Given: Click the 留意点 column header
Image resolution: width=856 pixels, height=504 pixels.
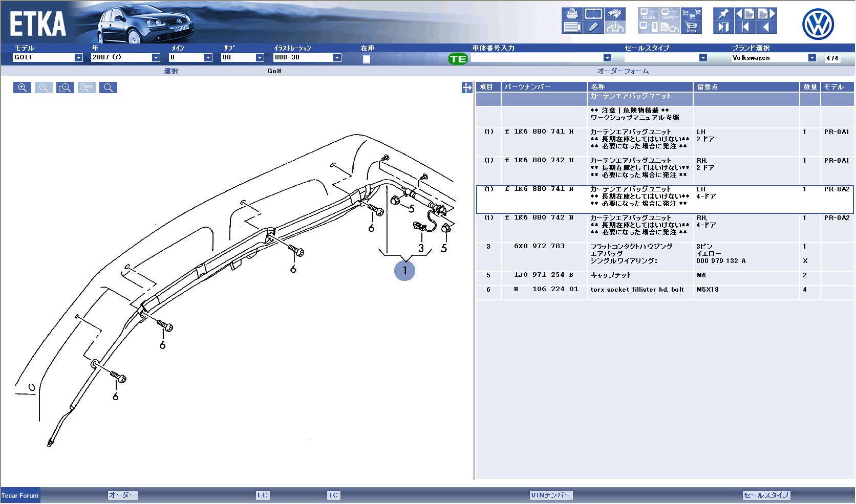Looking at the screenshot, I should pyautogui.click(x=746, y=87).
